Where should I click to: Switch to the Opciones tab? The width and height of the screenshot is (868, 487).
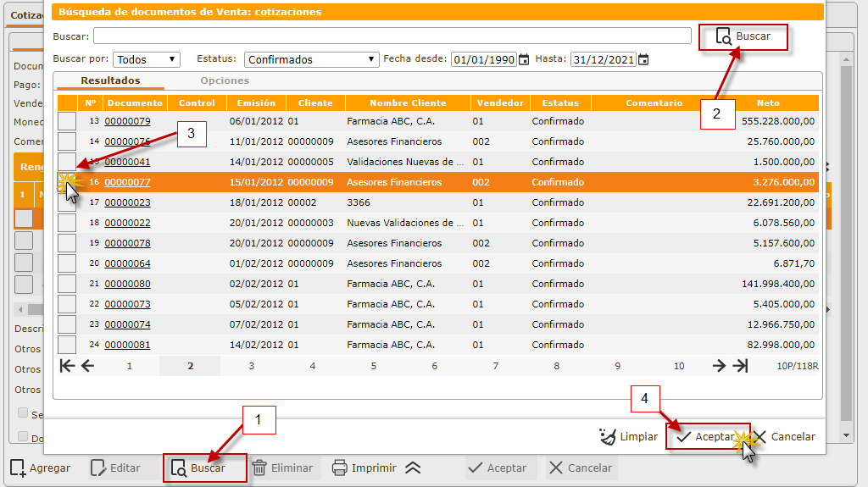pyautogui.click(x=225, y=80)
